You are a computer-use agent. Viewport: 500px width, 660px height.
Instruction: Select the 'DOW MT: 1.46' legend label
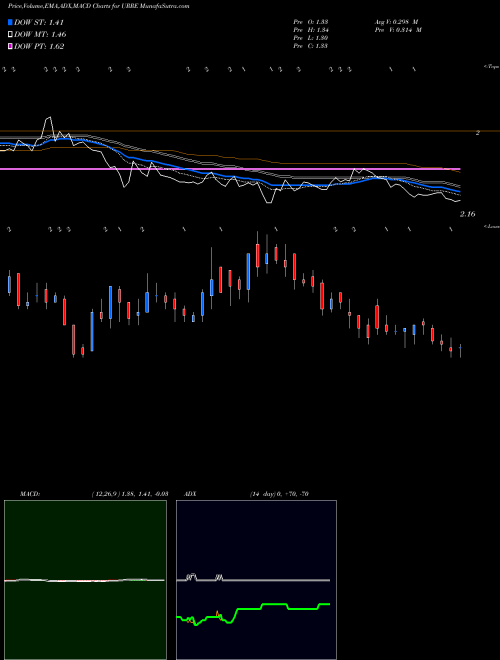40,35
